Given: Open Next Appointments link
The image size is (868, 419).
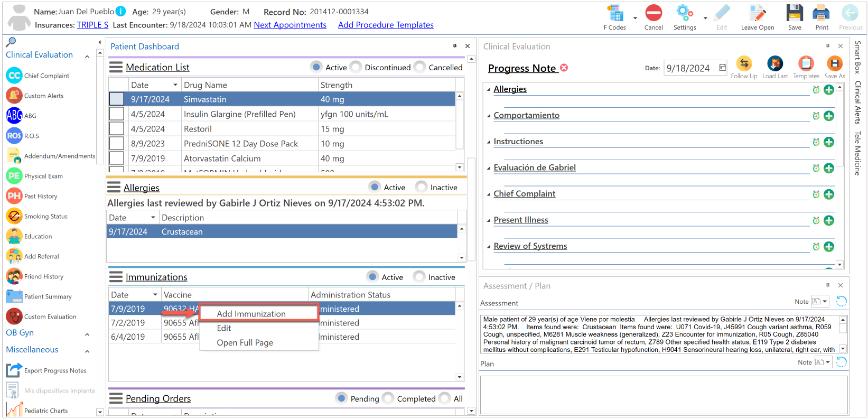Looking at the screenshot, I should [x=290, y=25].
